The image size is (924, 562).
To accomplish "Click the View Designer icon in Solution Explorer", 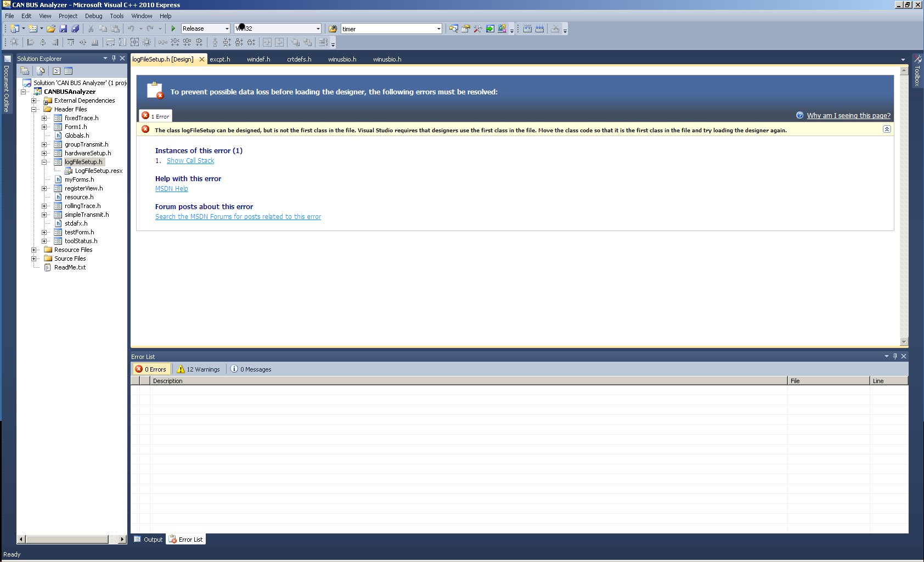I will coord(68,71).
